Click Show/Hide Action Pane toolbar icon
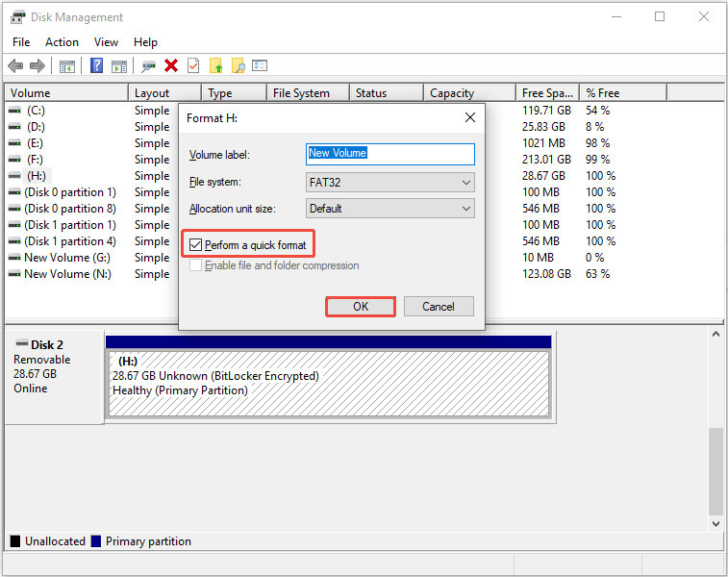The height and width of the screenshot is (577, 728). point(119,66)
